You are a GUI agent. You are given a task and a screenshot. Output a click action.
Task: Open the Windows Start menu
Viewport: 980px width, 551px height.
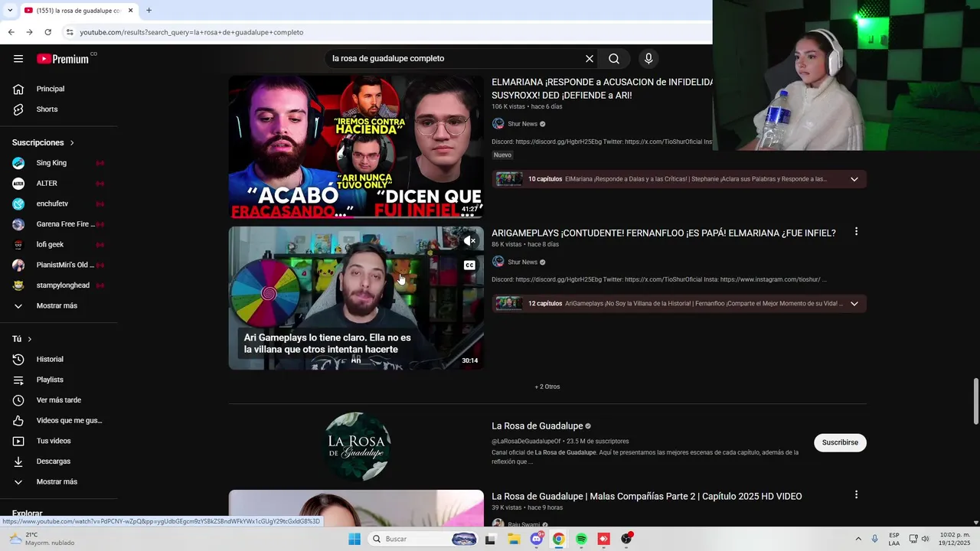pos(354,539)
